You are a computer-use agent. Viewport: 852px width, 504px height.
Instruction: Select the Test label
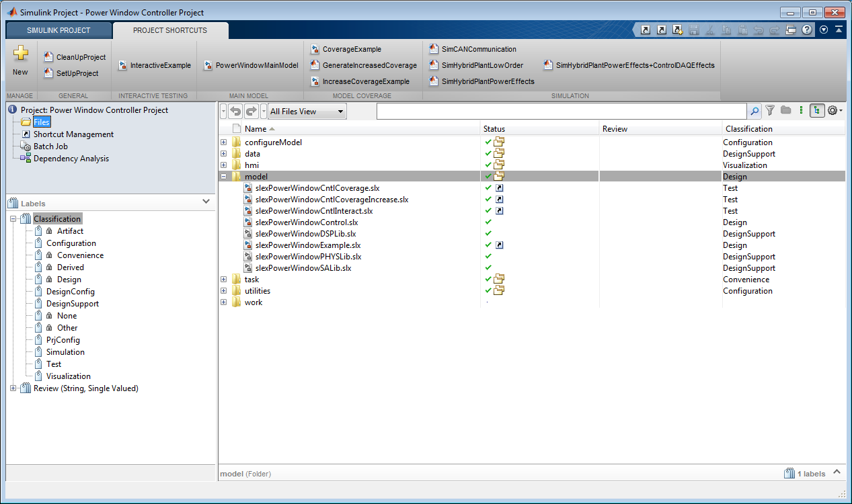coord(54,364)
